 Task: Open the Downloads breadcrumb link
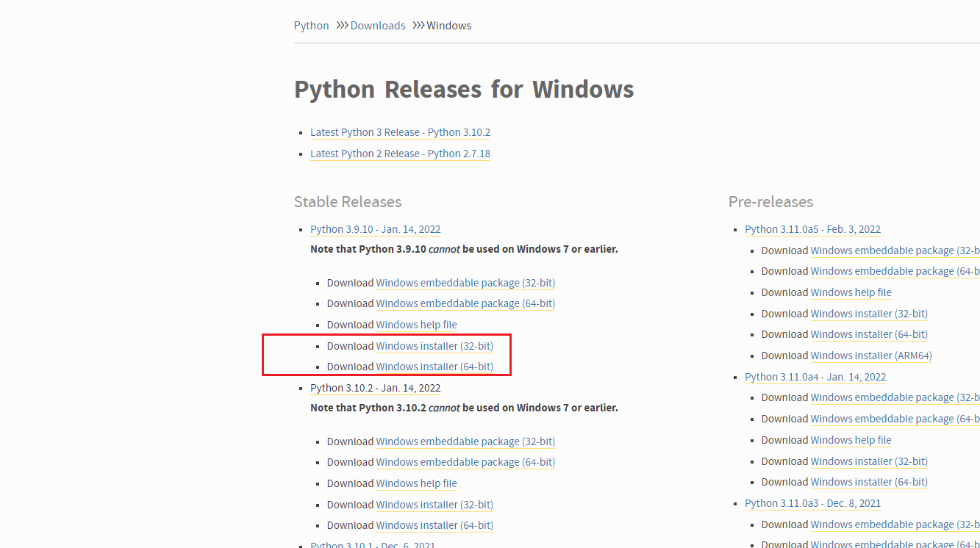(x=378, y=25)
